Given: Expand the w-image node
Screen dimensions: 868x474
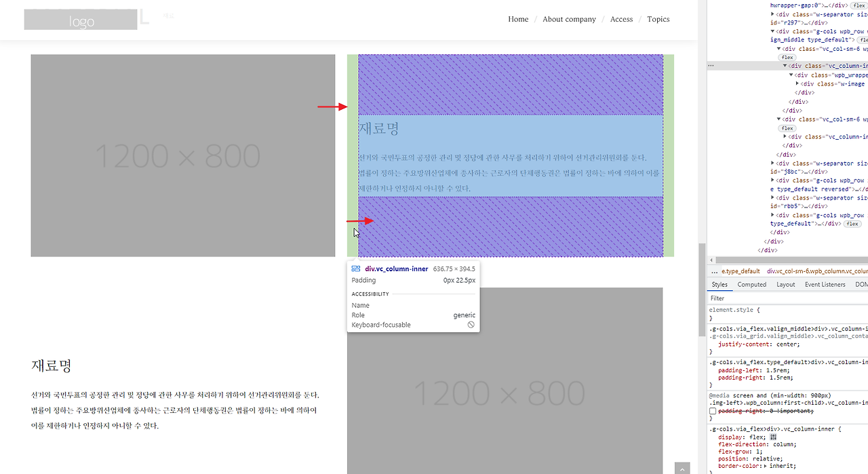Looking at the screenshot, I should coord(798,84).
